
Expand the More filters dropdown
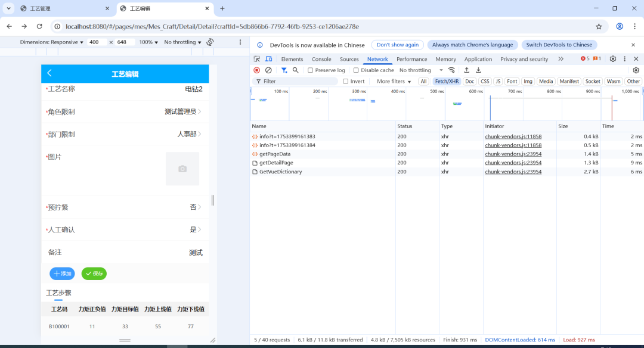(394, 82)
